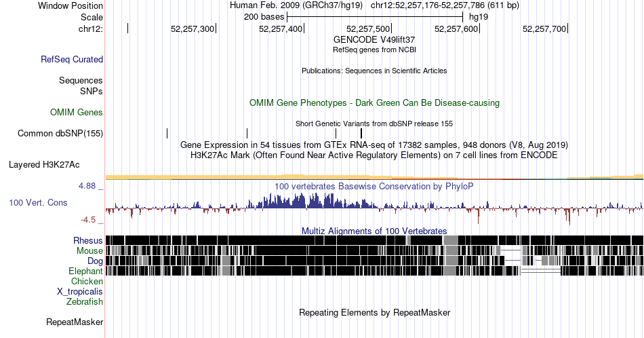The image size is (644, 338).
Task: Click the Human Feb. 2009 (GRCh37/hg19) text
Action: pos(296,5)
